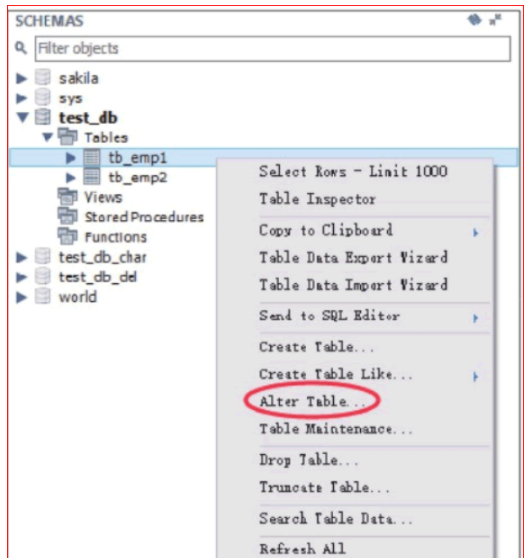Expand the tb_emp2 table arrow
The height and width of the screenshot is (558, 530).
tap(71, 177)
